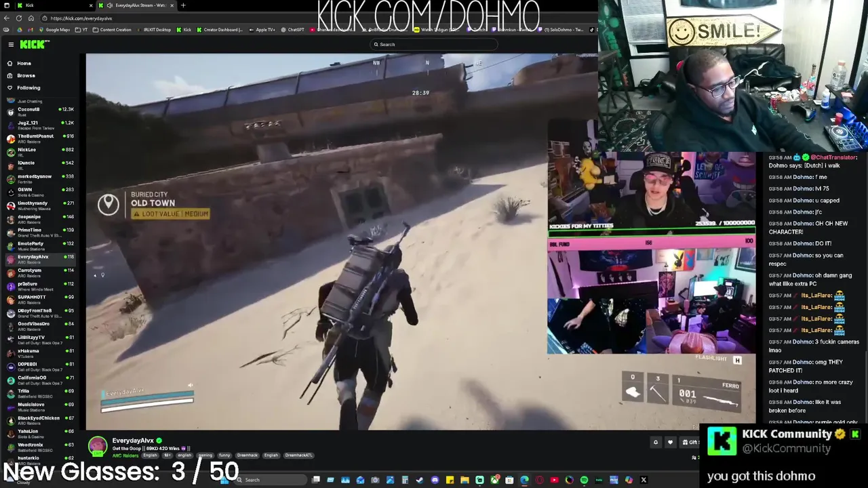Click OEWN avatar in sidebar
The width and height of the screenshot is (868, 488).
[10, 192]
